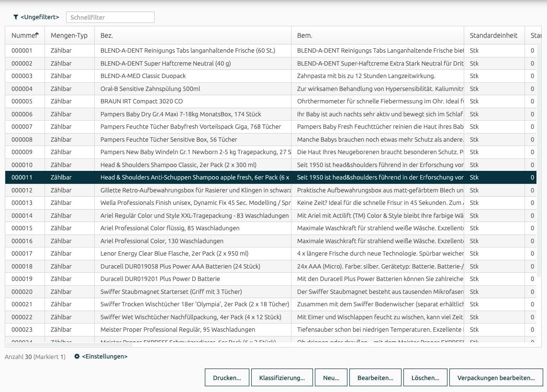
Task: Click the Neu... button
Action: pyautogui.click(x=331, y=378)
